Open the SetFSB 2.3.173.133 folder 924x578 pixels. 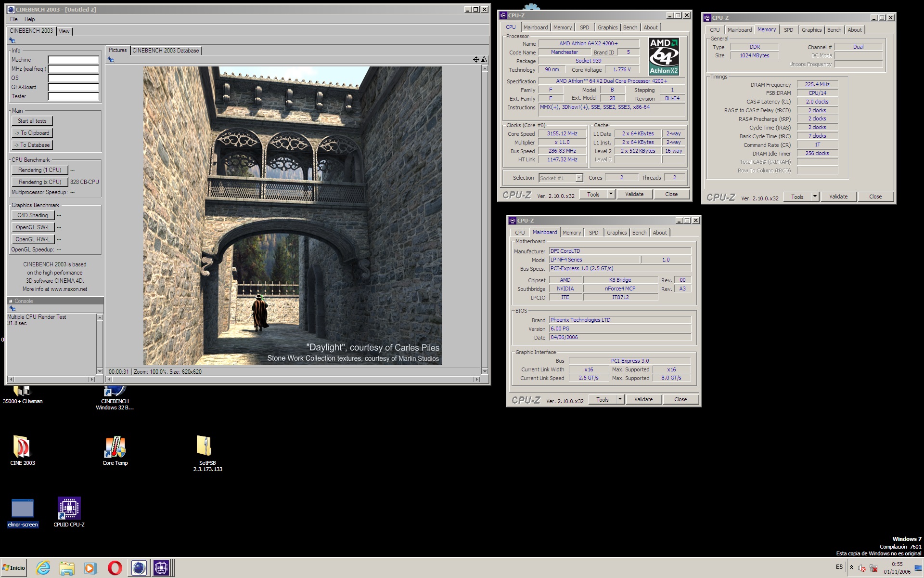point(207,453)
